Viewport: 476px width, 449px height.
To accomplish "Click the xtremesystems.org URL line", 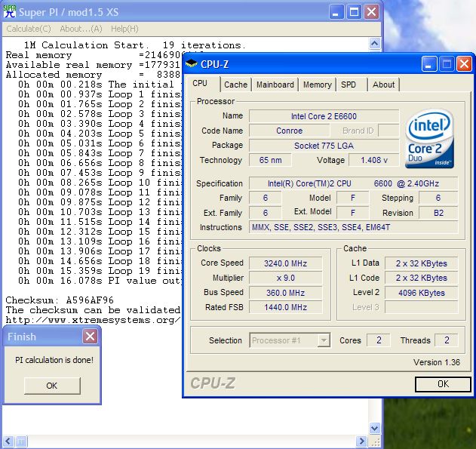I will [94, 320].
